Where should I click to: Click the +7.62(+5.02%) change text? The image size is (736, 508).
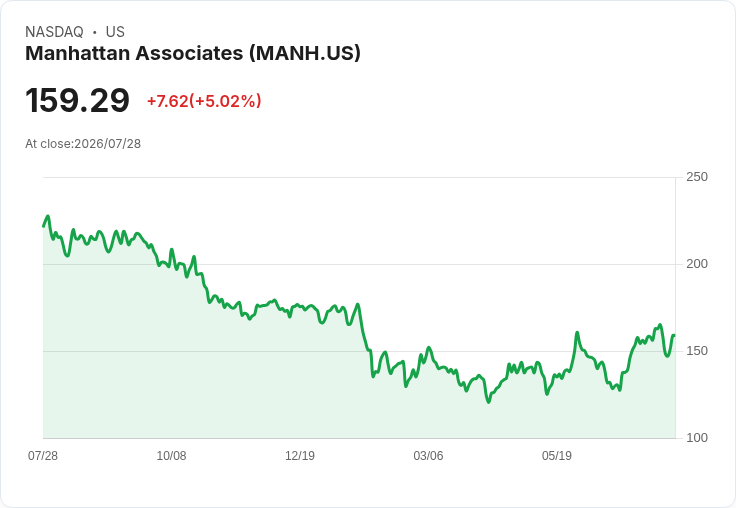tap(204, 101)
